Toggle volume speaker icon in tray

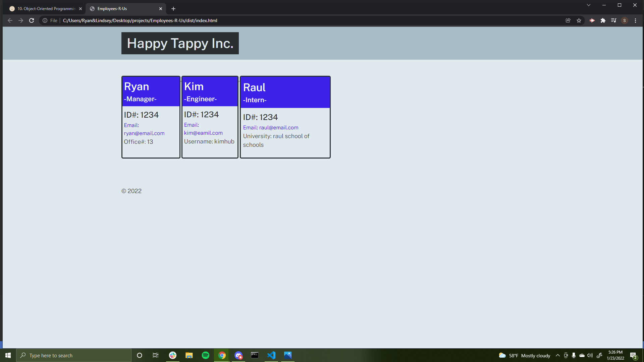tap(590, 355)
